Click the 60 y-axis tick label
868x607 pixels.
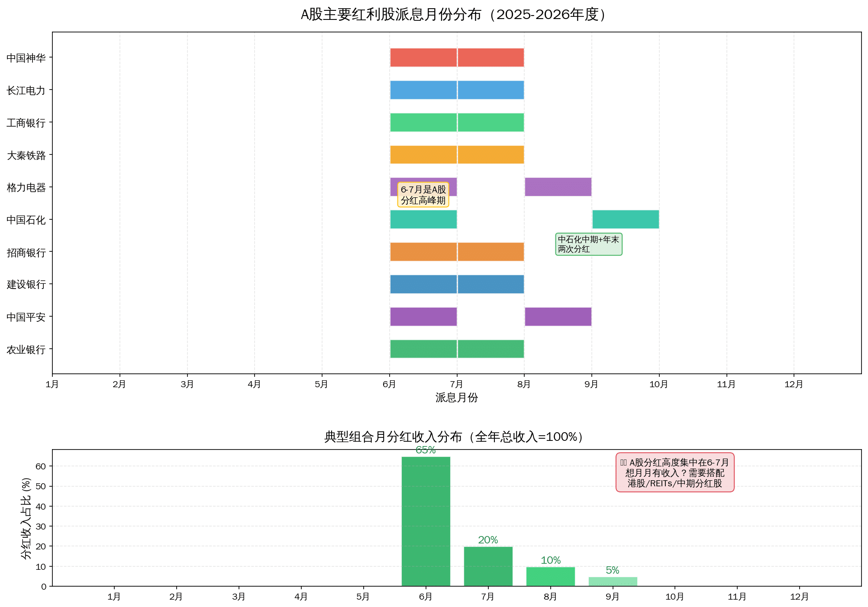click(x=41, y=466)
